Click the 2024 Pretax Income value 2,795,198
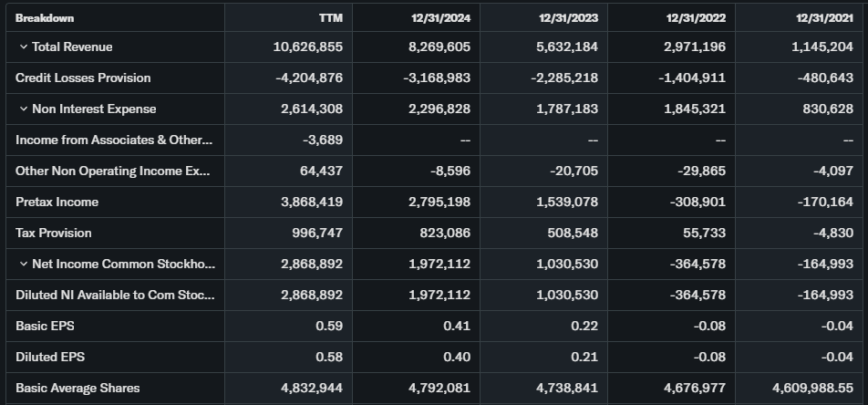The height and width of the screenshot is (405, 868). 436,202
